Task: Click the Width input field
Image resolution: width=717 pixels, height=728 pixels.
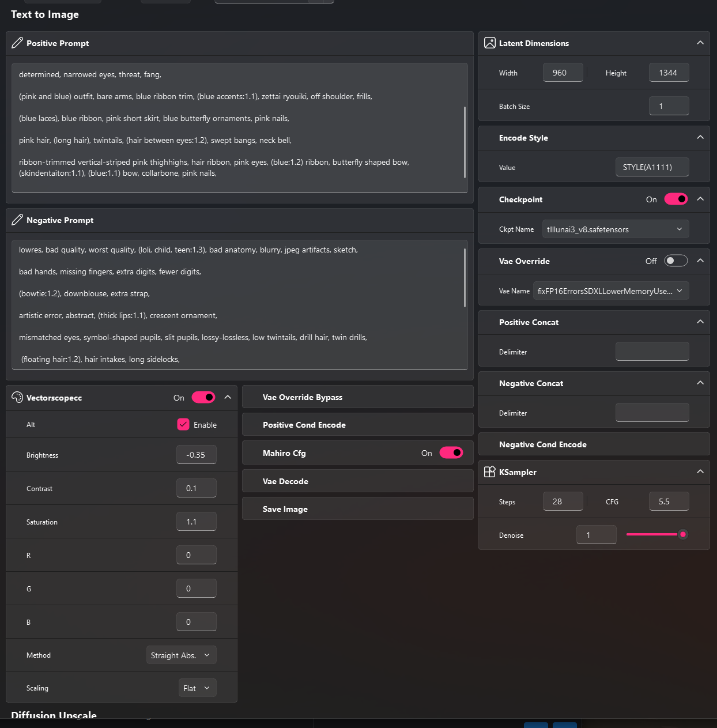Action: 563,73
